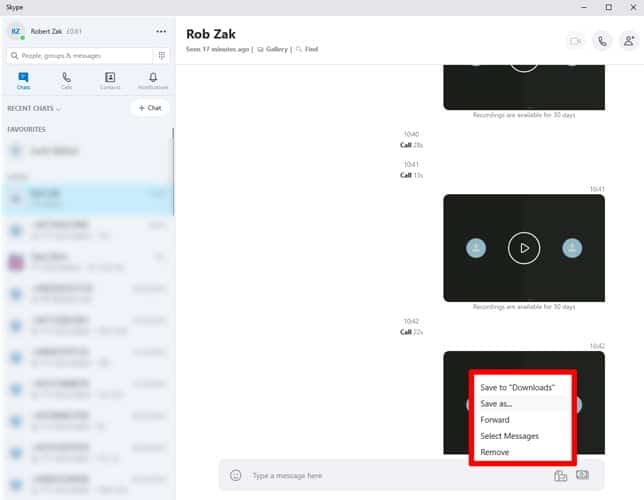Open the add people to conversation icon
The height and width of the screenshot is (500, 644).
(629, 41)
